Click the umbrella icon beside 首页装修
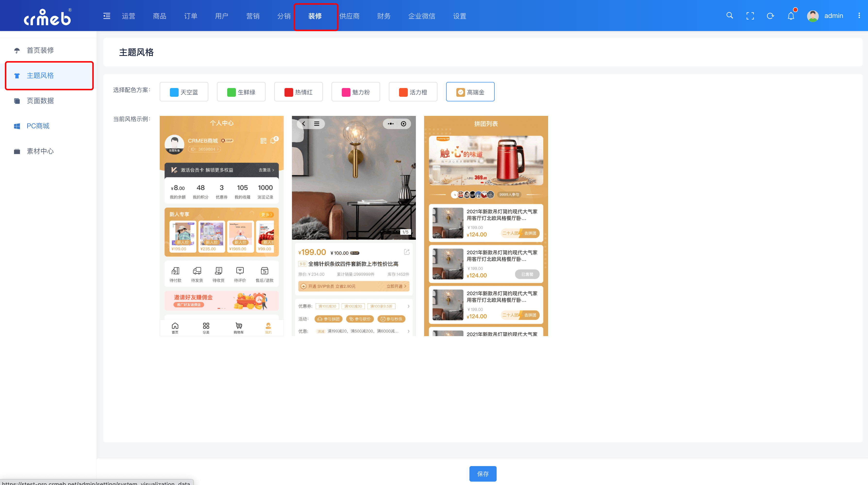 click(x=17, y=50)
